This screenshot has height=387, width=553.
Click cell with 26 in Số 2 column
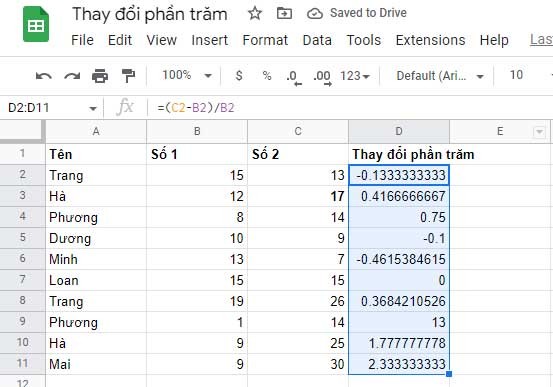pyautogui.click(x=298, y=301)
